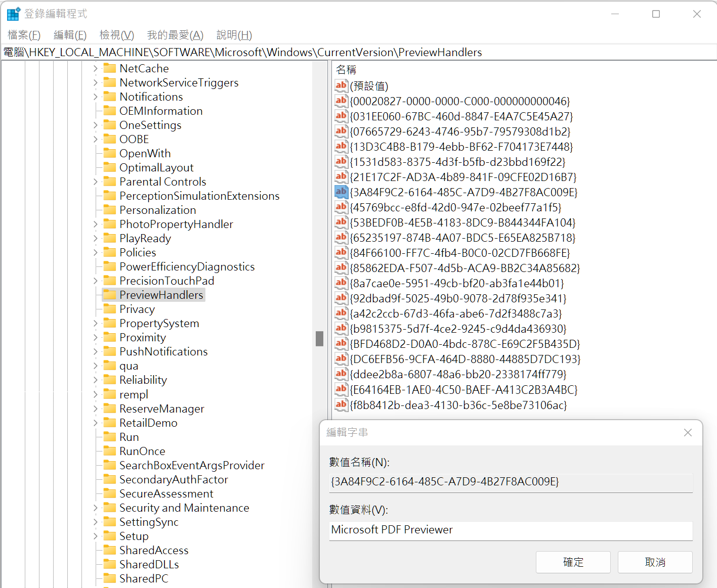This screenshot has width=717, height=588.
Task: Click the 數值資料 input field with Microsoft PDF Previewer
Action: click(510, 530)
